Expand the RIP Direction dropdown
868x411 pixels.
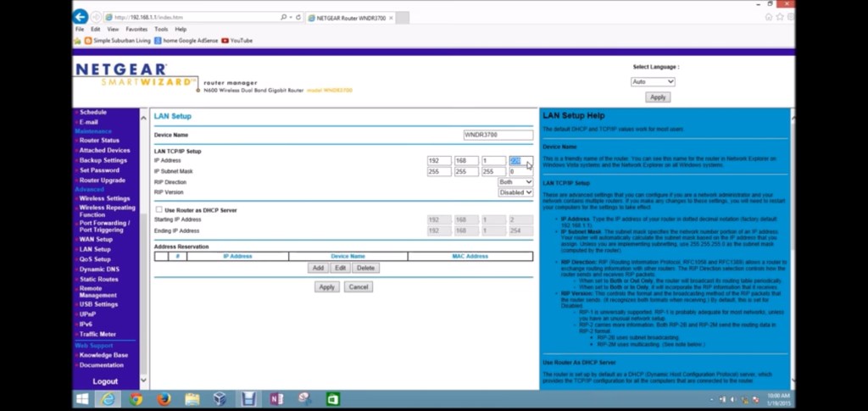click(515, 182)
